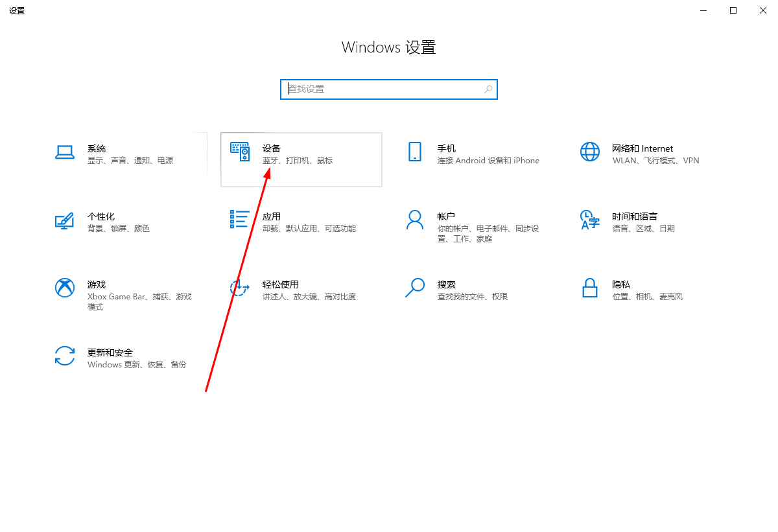Image resolution: width=778 pixels, height=532 pixels.
Task: Click the 搜索 title
Action: pyautogui.click(x=447, y=284)
